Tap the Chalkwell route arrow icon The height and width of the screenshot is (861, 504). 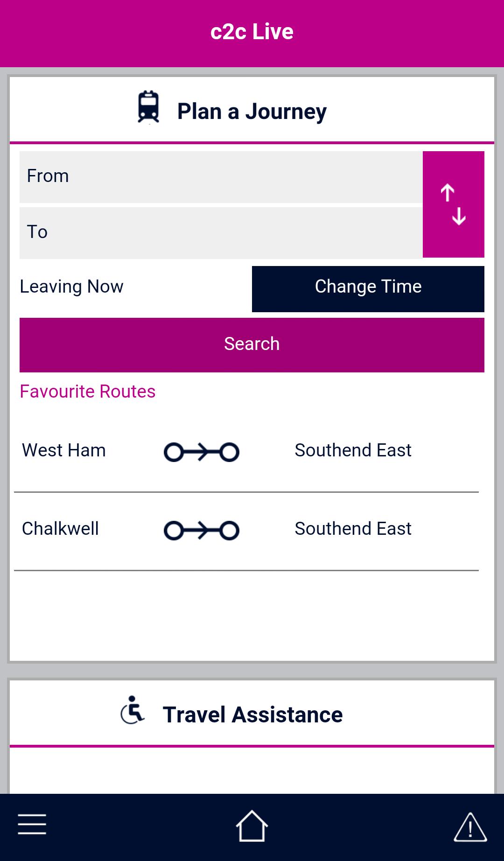pyautogui.click(x=201, y=530)
